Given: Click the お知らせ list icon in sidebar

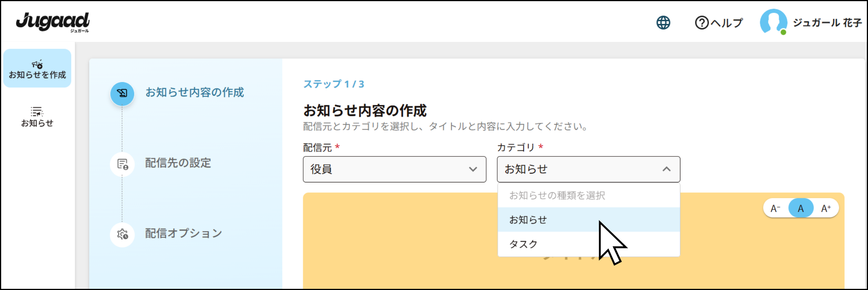Looking at the screenshot, I should point(37,112).
